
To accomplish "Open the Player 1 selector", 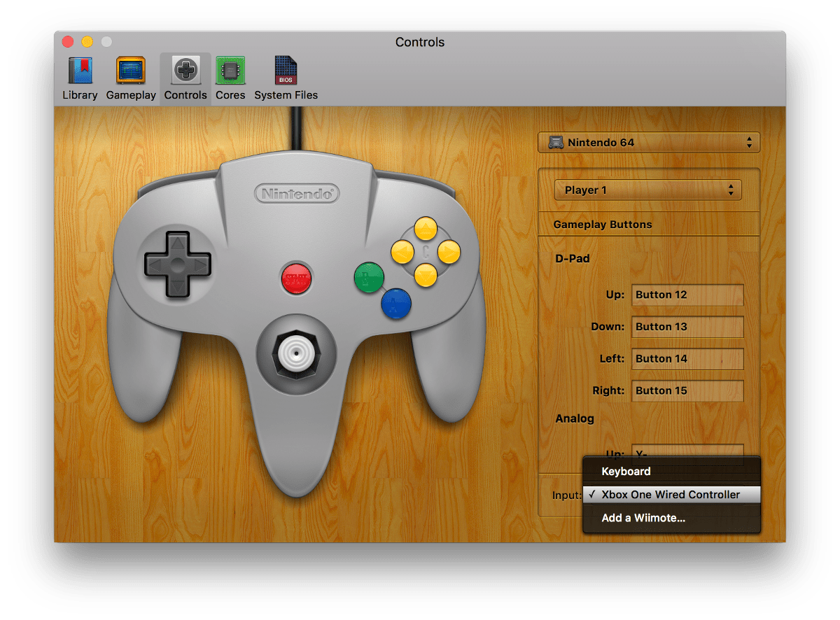I will 647,190.
